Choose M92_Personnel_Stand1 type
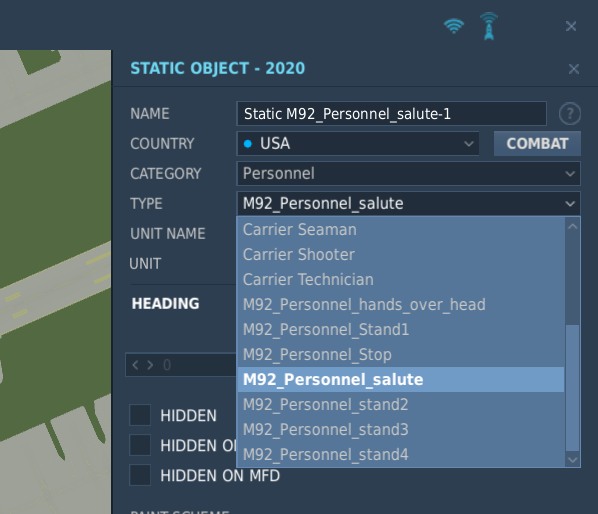Viewport: 598px width, 514px height. click(x=401, y=329)
